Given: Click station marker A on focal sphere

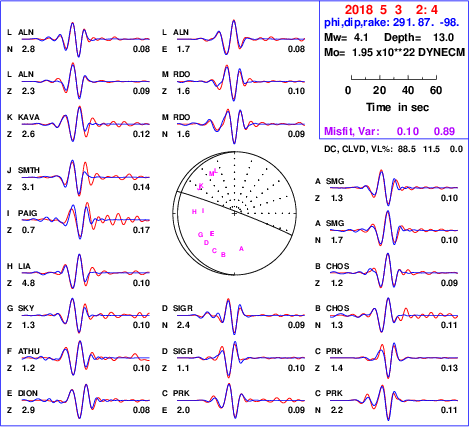Looking at the screenshot, I should click(241, 249).
